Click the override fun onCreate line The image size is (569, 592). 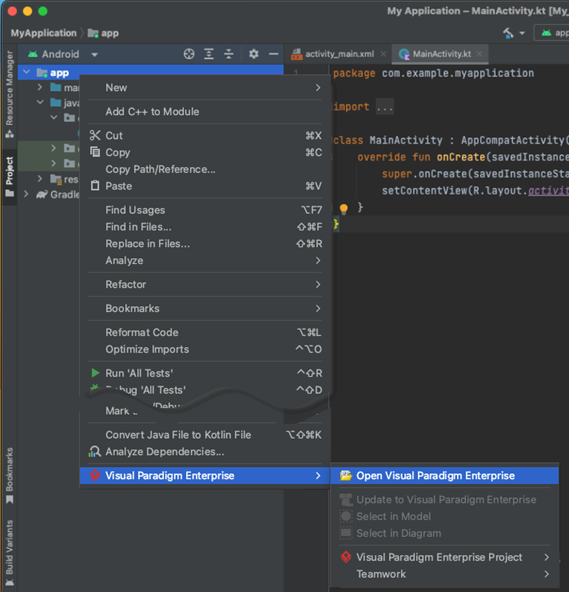coord(463,157)
